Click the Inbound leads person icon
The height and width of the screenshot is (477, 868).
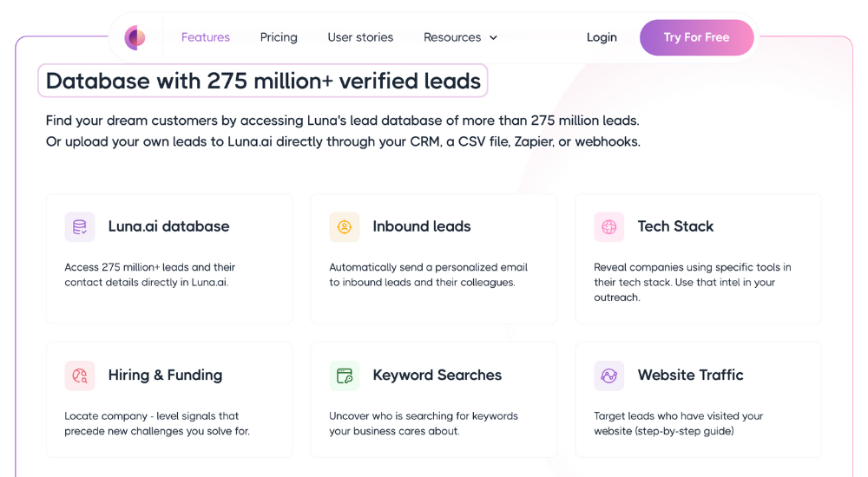click(345, 227)
